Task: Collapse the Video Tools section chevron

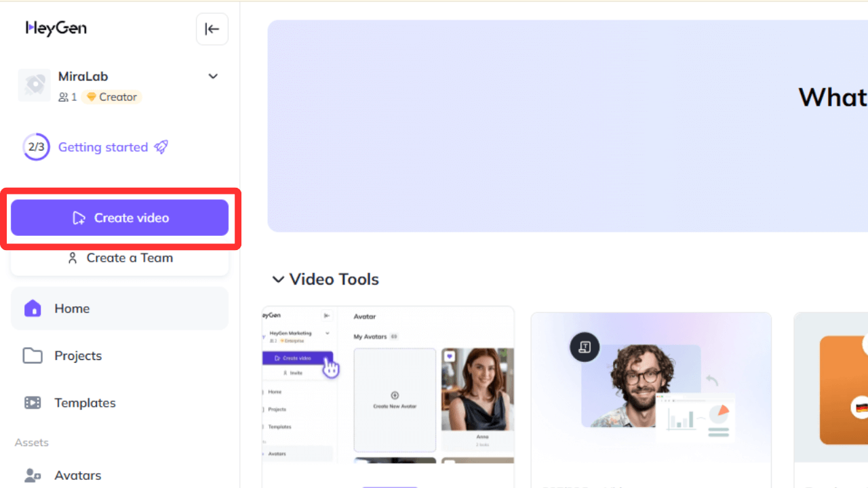Action: pos(277,279)
